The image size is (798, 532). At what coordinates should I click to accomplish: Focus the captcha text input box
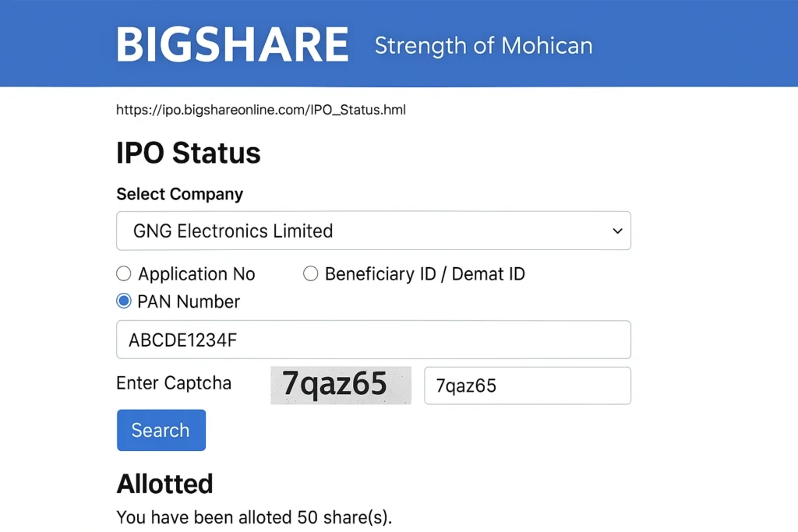click(x=527, y=386)
